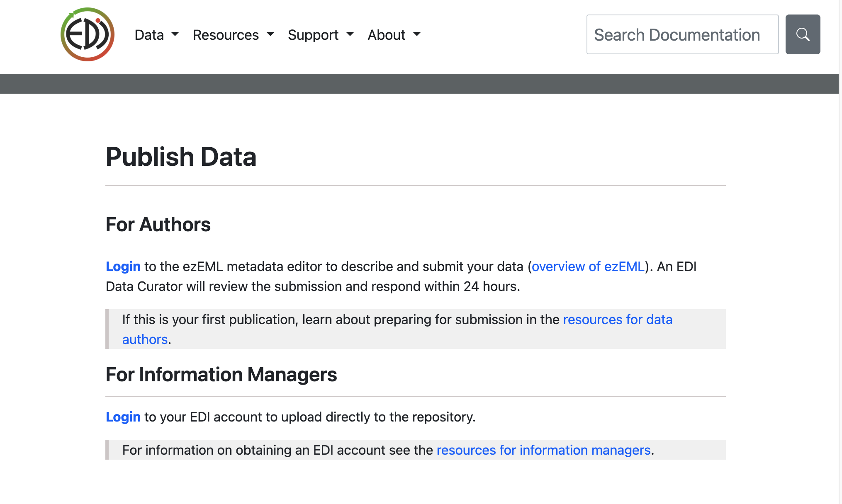The height and width of the screenshot is (504, 842).
Task: Click the magnifying glass search button
Action: pos(803,34)
